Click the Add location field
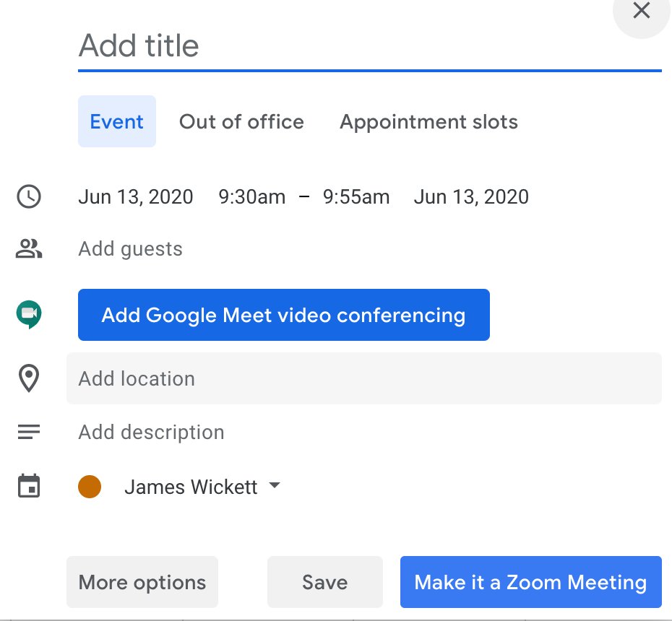672x621 pixels. (364, 378)
